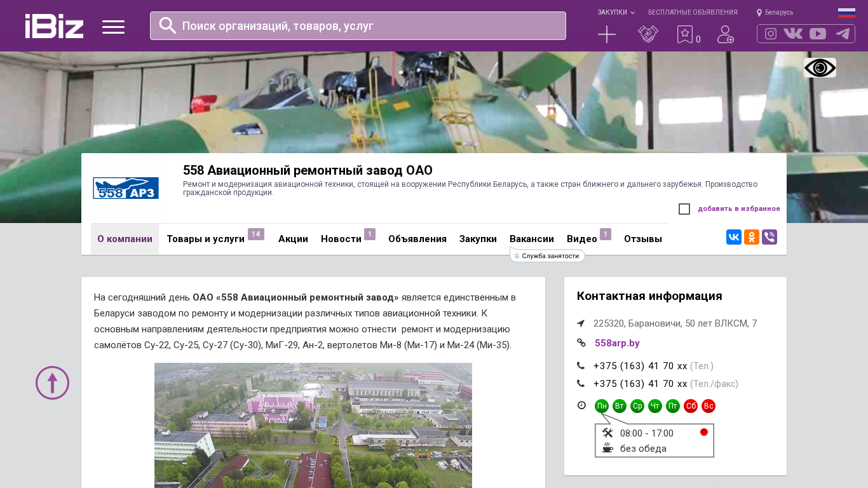Open the favorites star bookmark icon
Viewport: 868px width, 488px height.
click(x=684, y=34)
